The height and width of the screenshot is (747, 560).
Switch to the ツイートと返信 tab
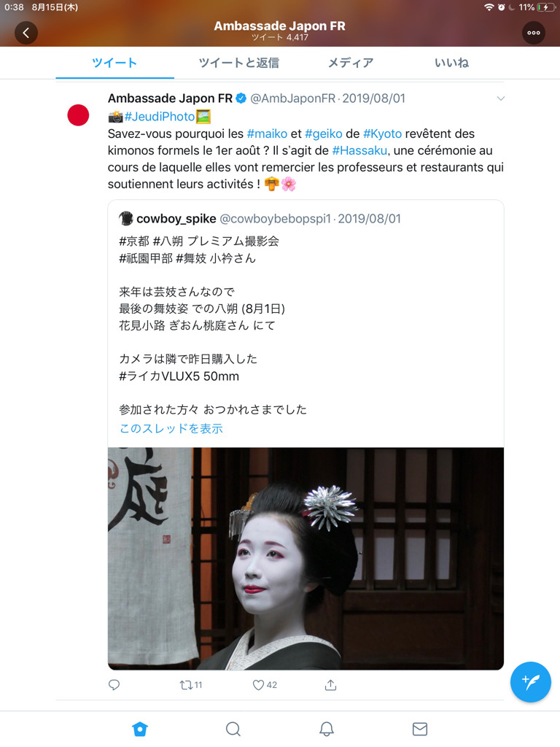click(x=239, y=63)
